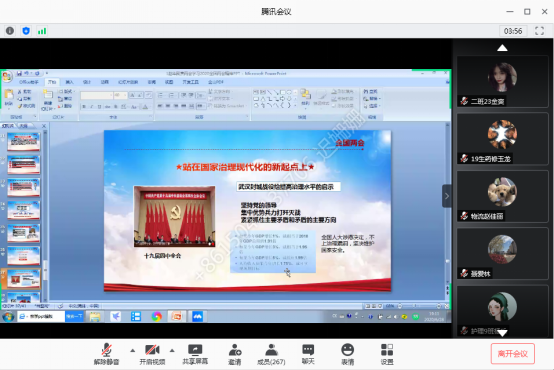Unmute microphone with 解除静音
554x370 pixels.
pyautogui.click(x=106, y=354)
